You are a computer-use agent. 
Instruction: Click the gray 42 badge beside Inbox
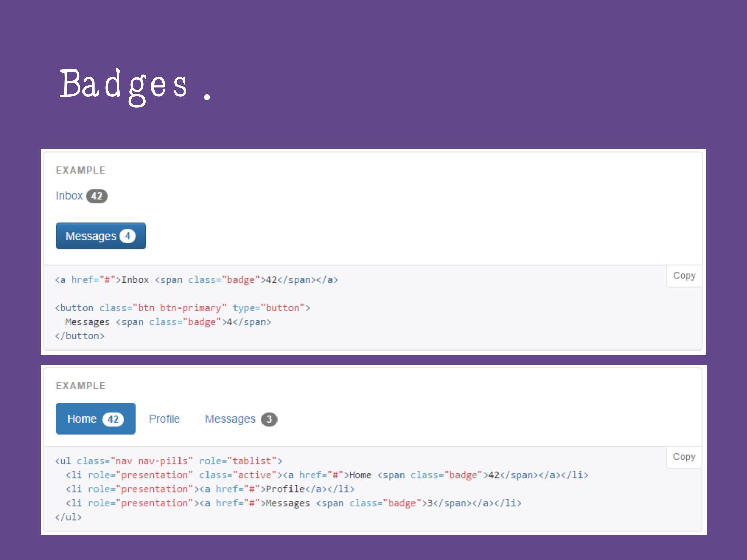pyautogui.click(x=97, y=196)
